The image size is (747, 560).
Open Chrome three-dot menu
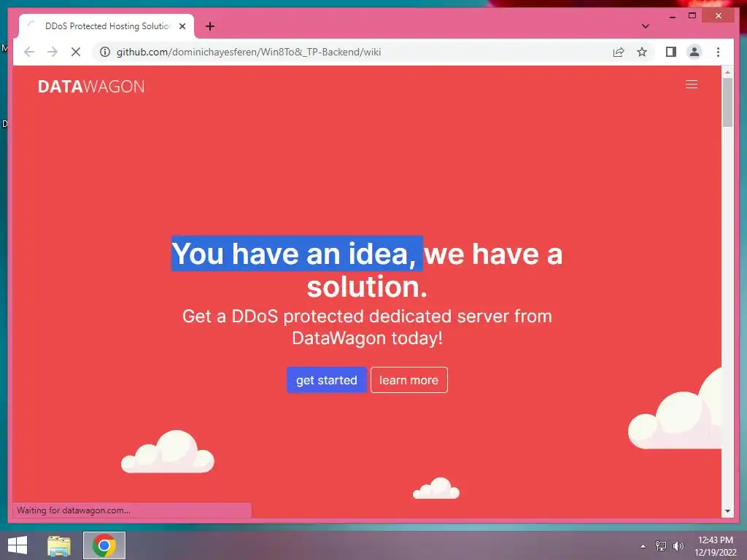(718, 52)
